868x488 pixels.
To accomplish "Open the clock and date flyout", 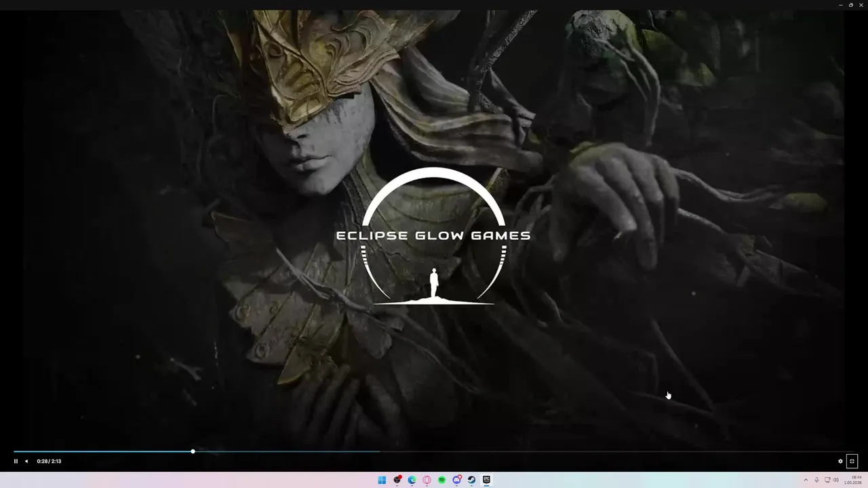I will [852, 480].
